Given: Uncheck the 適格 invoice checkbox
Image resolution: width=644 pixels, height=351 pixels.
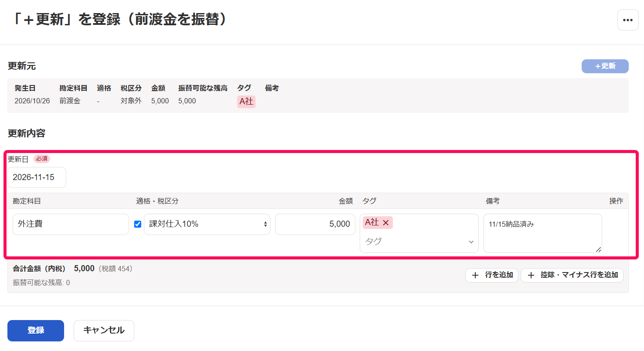Looking at the screenshot, I should [x=138, y=224].
